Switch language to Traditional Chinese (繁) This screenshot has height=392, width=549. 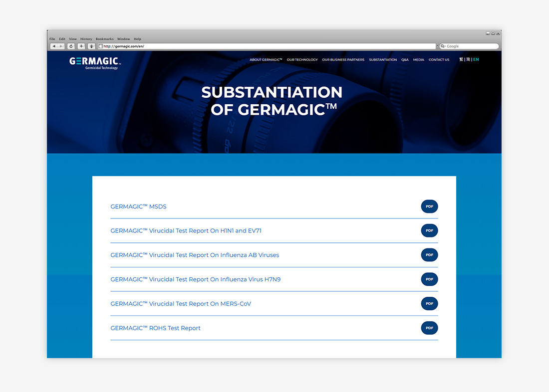click(x=461, y=59)
